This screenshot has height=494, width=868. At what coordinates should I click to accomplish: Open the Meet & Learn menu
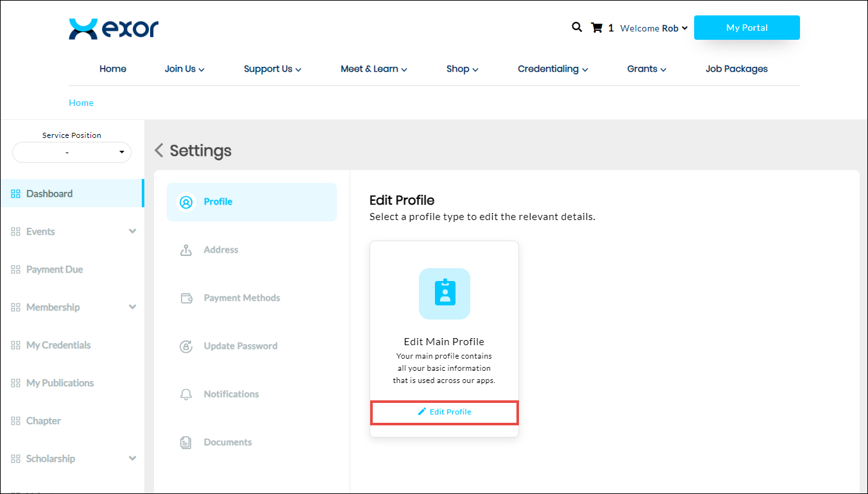tap(373, 69)
